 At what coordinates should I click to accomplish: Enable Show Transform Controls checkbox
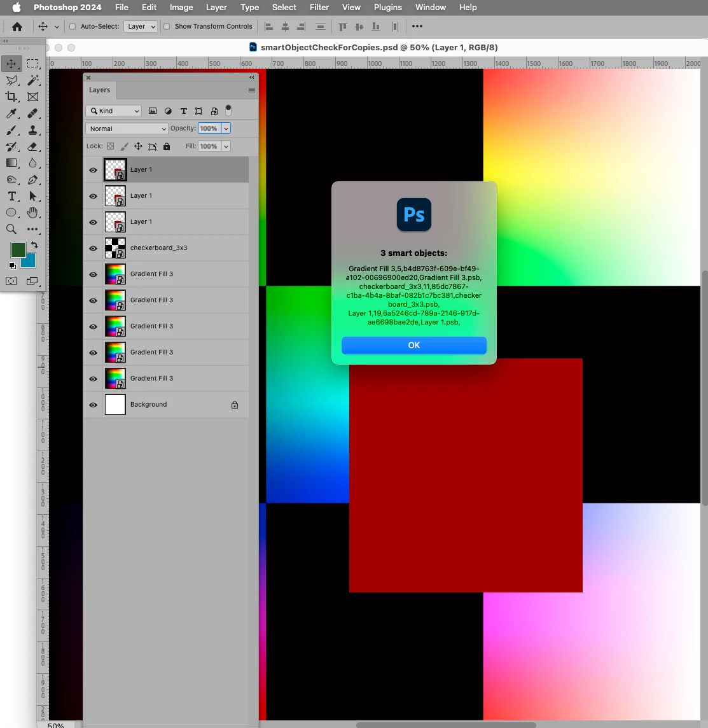click(167, 27)
